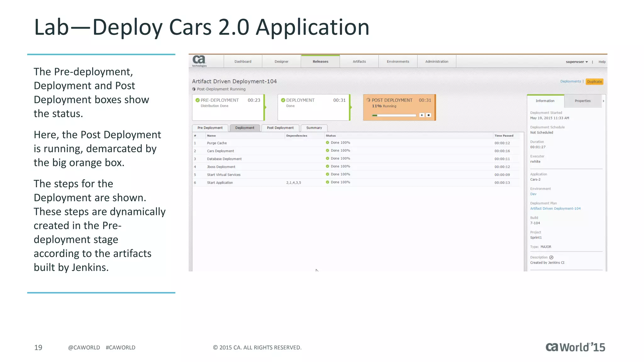This screenshot has height=362, width=644.
Task: Select the Jboss Deployment step row
Action: (x=356, y=167)
